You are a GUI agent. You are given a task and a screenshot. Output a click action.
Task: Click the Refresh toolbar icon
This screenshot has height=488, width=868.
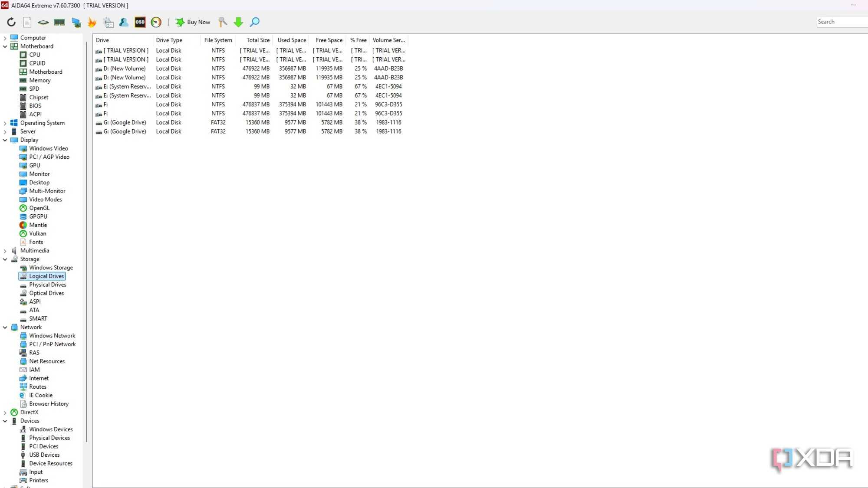point(11,22)
